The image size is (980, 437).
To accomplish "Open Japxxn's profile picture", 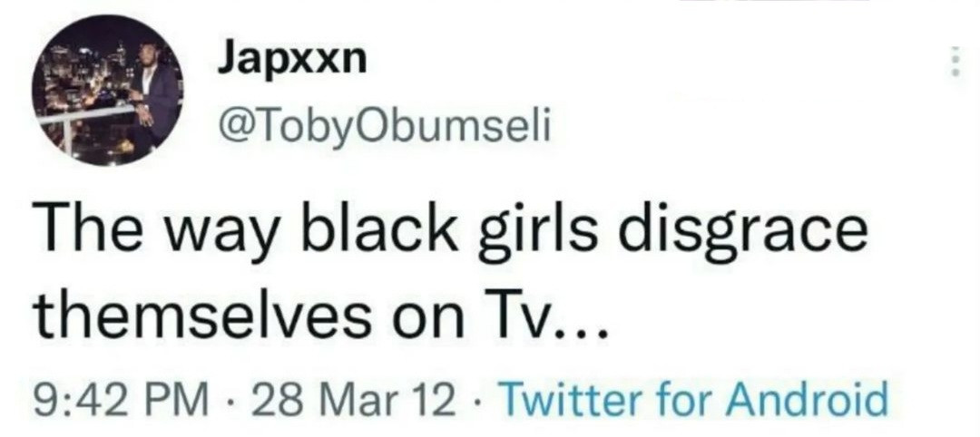I will pos(109,91).
